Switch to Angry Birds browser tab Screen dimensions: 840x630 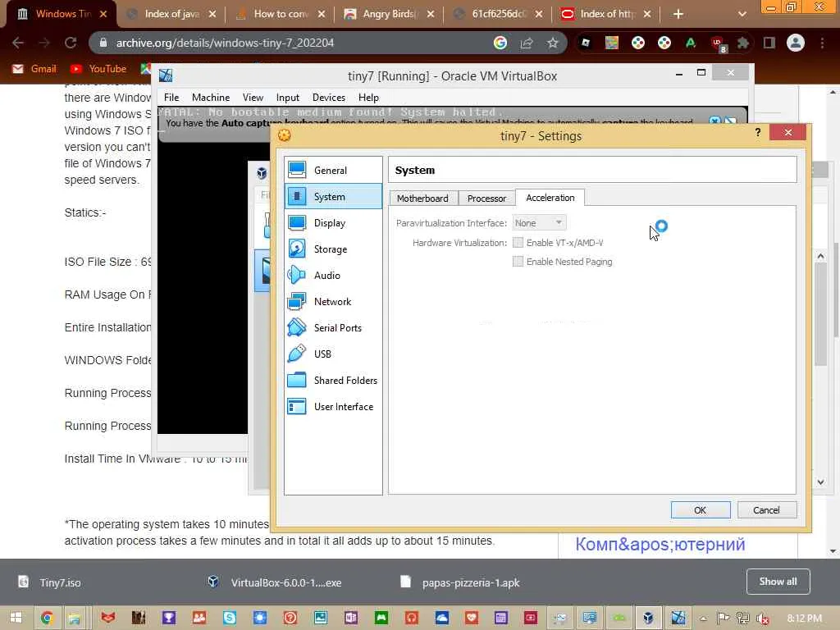point(390,14)
